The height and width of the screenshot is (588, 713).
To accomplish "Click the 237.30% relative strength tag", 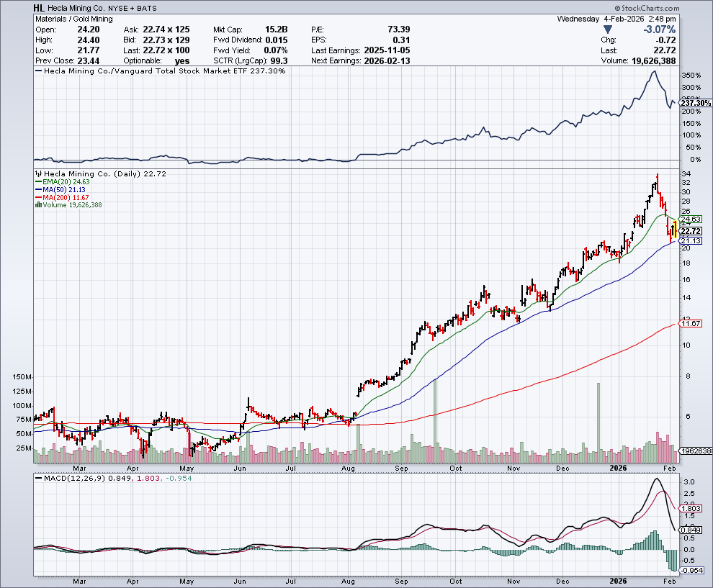I will (x=694, y=104).
